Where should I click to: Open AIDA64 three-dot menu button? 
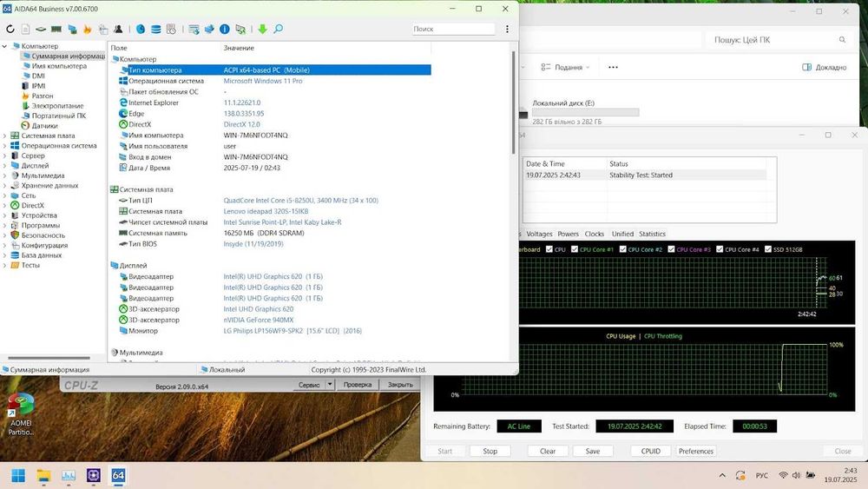pos(507,29)
